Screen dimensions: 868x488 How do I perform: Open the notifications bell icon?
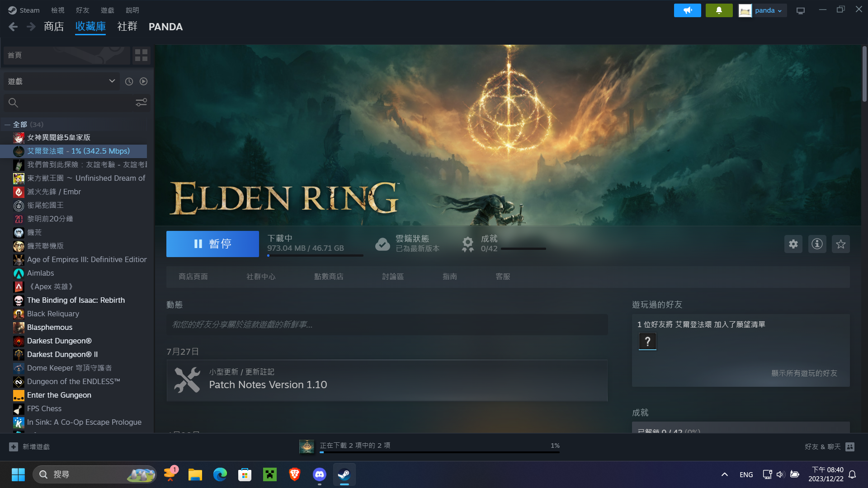[719, 10]
